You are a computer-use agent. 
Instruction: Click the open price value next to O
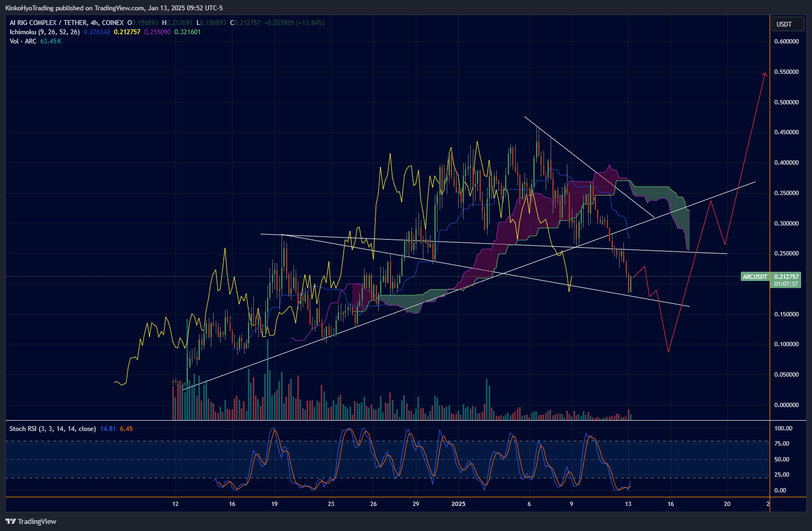tap(146, 23)
